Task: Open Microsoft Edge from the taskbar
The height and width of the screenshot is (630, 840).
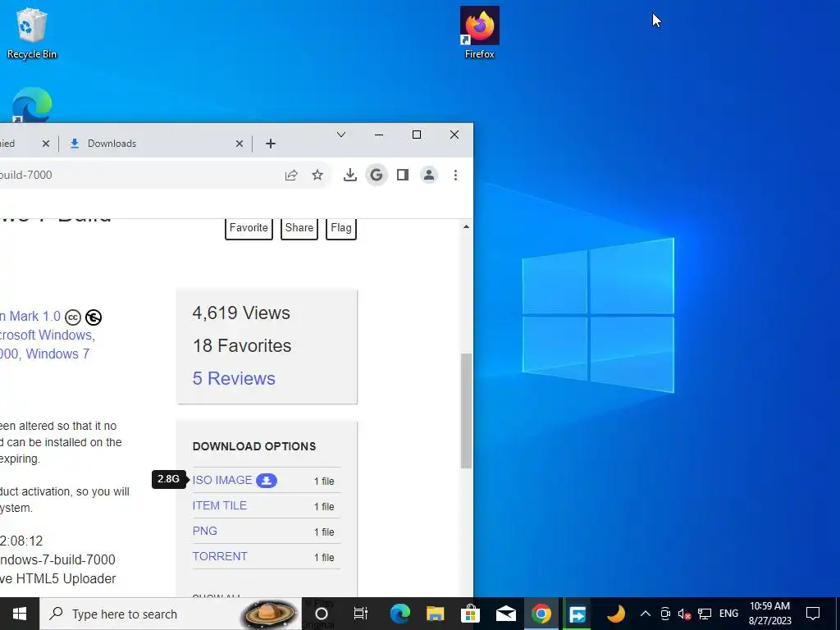Action: [x=399, y=614]
